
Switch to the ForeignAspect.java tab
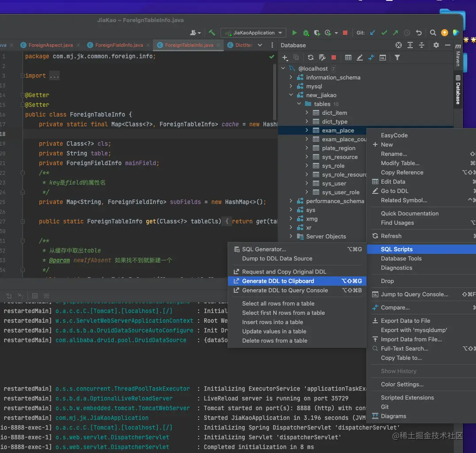50,45
